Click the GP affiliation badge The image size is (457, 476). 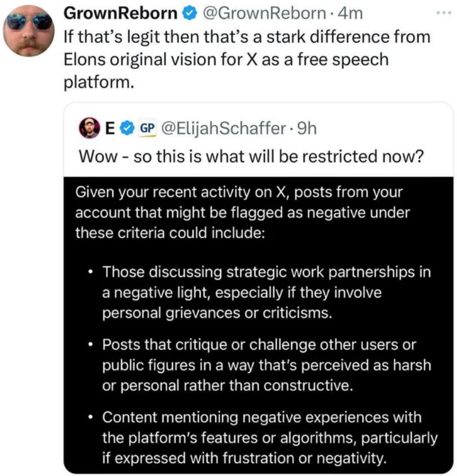click(147, 128)
